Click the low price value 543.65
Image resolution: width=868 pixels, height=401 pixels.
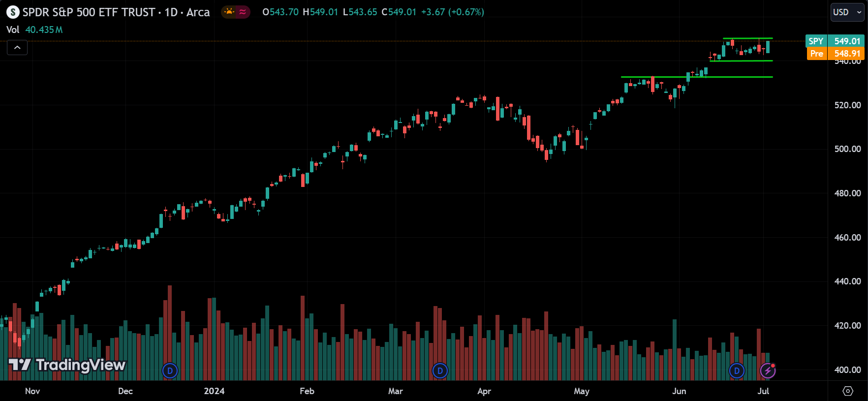click(363, 12)
